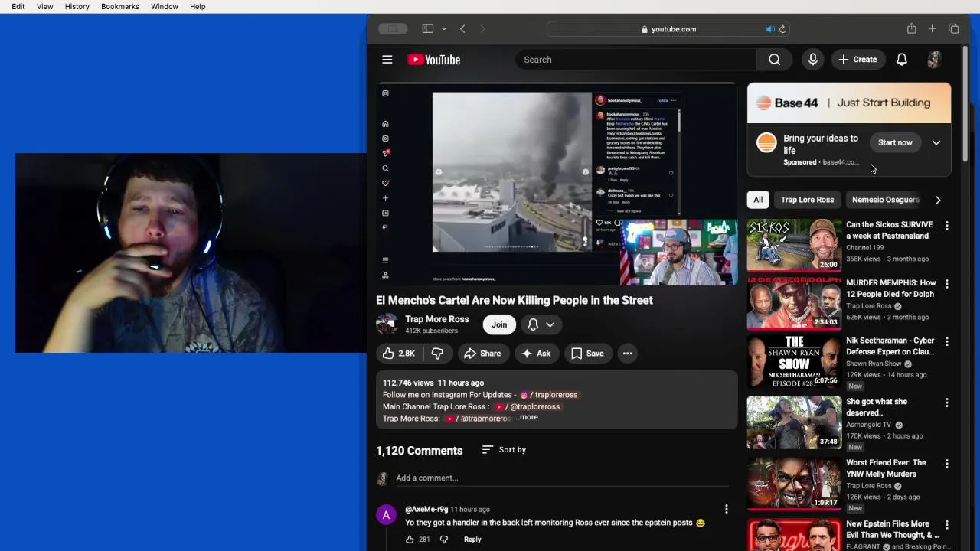Show Safari tab overview
The height and width of the screenshot is (551, 980).
tap(953, 28)
